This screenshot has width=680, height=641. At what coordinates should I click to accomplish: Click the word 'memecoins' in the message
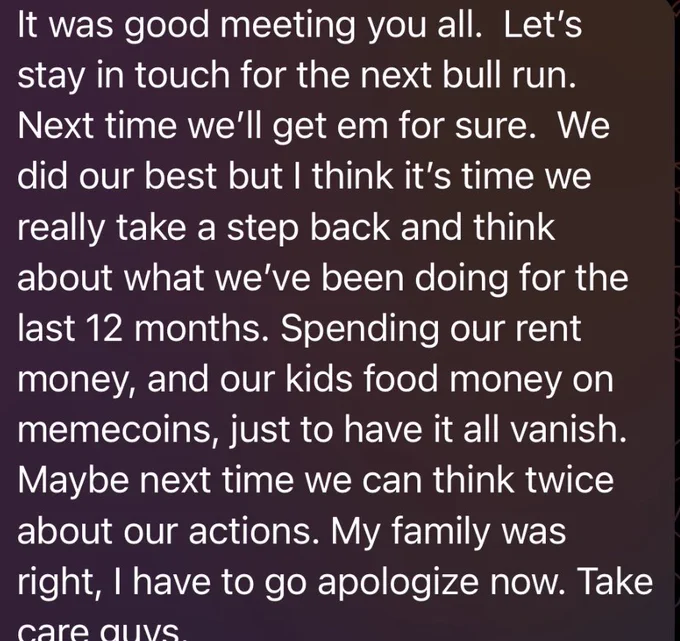tap(114, 429)
